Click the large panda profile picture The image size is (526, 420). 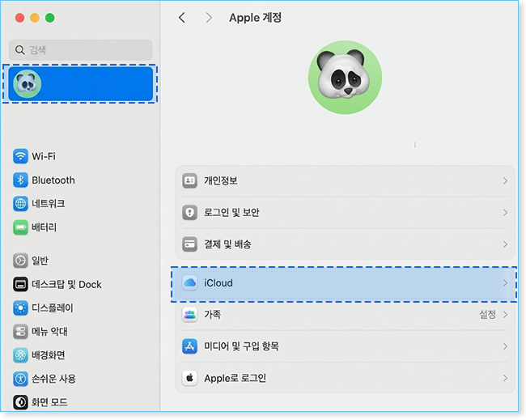pyautogui.click(x=345, y=78)
